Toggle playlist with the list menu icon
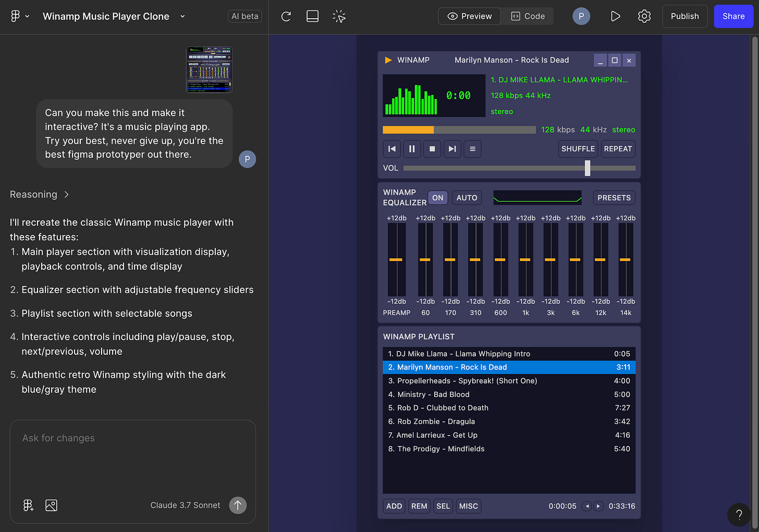Screen dimensions: 759x532 click(x=472, y=149)
